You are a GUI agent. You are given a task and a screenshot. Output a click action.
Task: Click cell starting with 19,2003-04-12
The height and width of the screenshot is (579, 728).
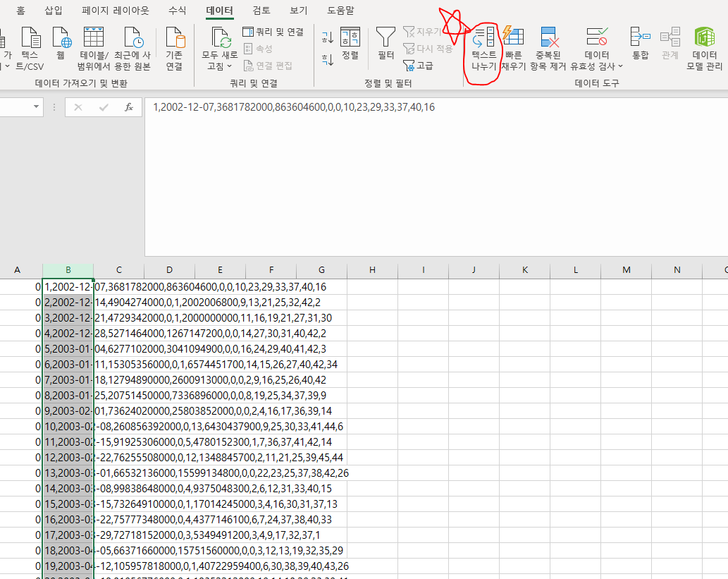coord(68,566)
